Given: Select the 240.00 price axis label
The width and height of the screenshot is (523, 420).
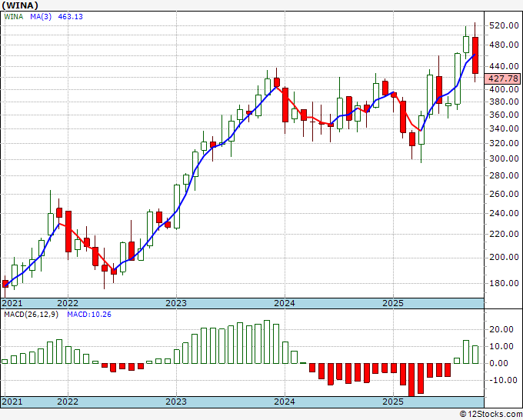Looking at the screenshot, I should coord(504,213).
